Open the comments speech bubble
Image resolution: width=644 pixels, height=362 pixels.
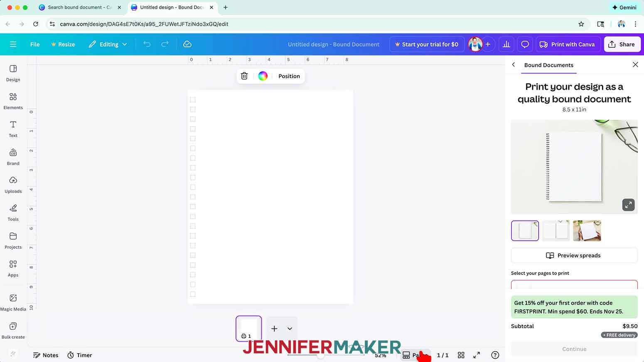pyautogui.click(x=525, y=44)
